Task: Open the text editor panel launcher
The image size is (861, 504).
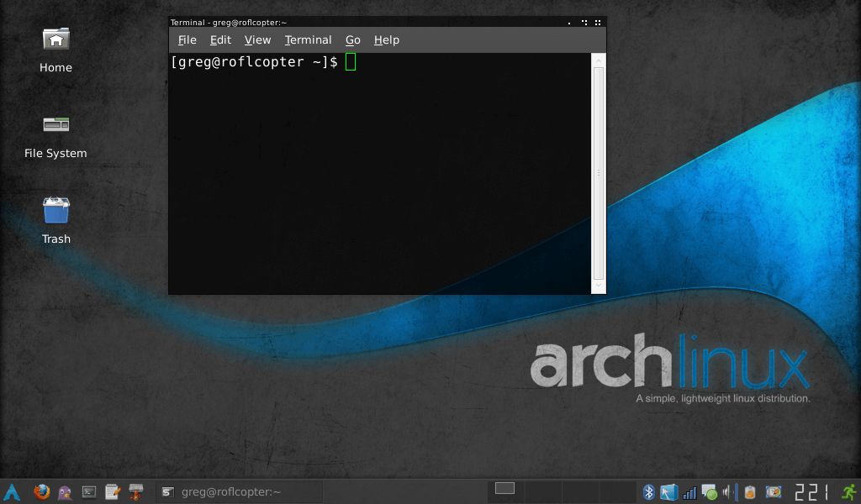Action: coord(113,492)
